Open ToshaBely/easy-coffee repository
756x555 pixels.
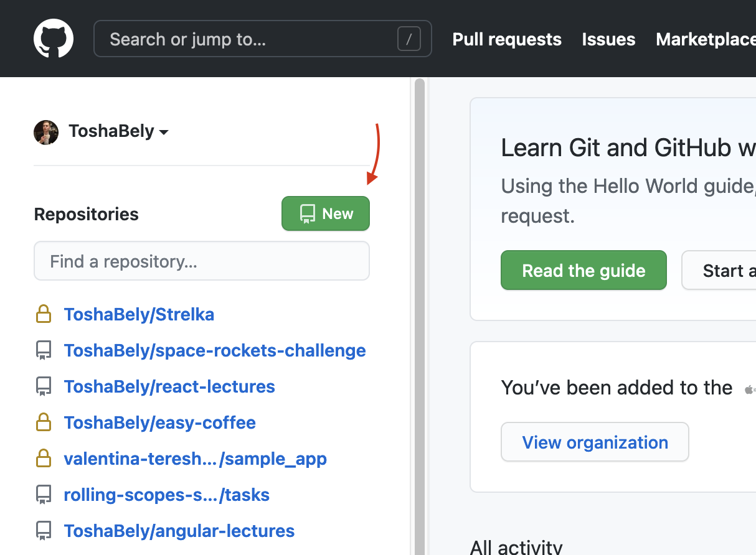pos(160,422)
